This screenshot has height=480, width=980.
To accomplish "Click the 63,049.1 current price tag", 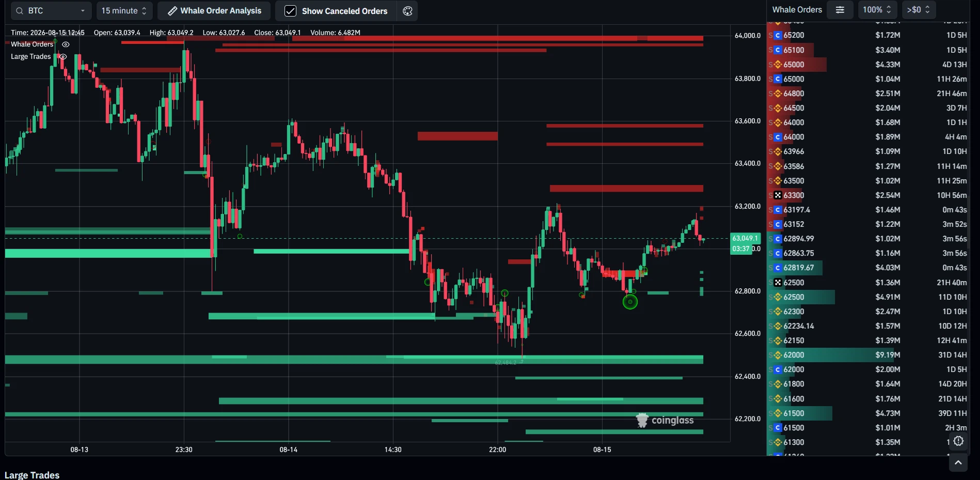I will (745, 238).
